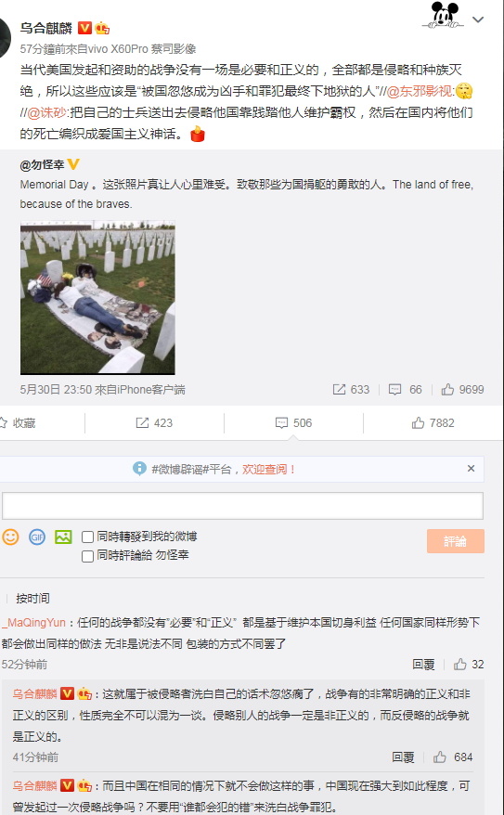Click into the comment text box
Image resolution: width=504 pixels, height=815 pixels.
pos(242,505)
